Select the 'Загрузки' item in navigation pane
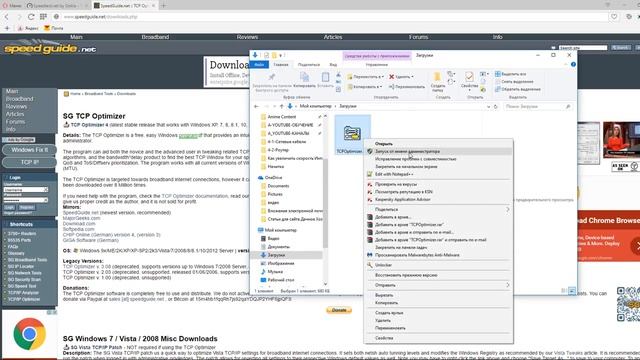This screenshot has width=640, height=360. point(276,255)
